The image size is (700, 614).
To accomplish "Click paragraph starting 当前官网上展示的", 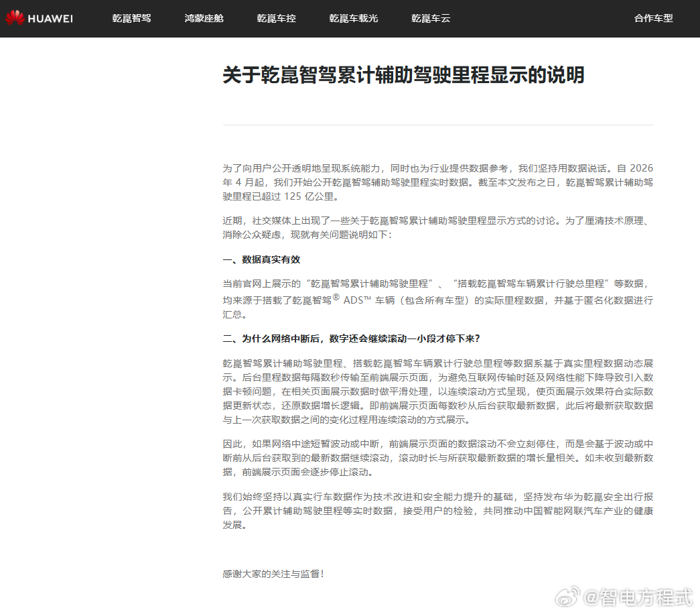I will 438,299.
